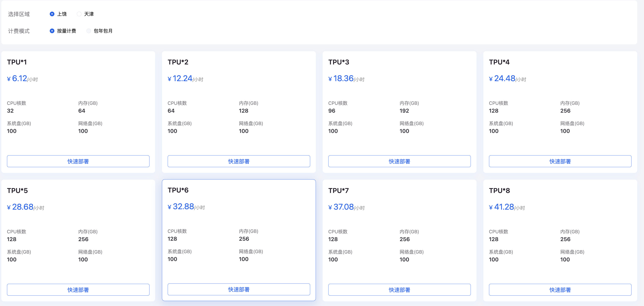Deploy the TPU*8 instance
The height and width of the screenshot is (306, 644).
coord(560,290)
